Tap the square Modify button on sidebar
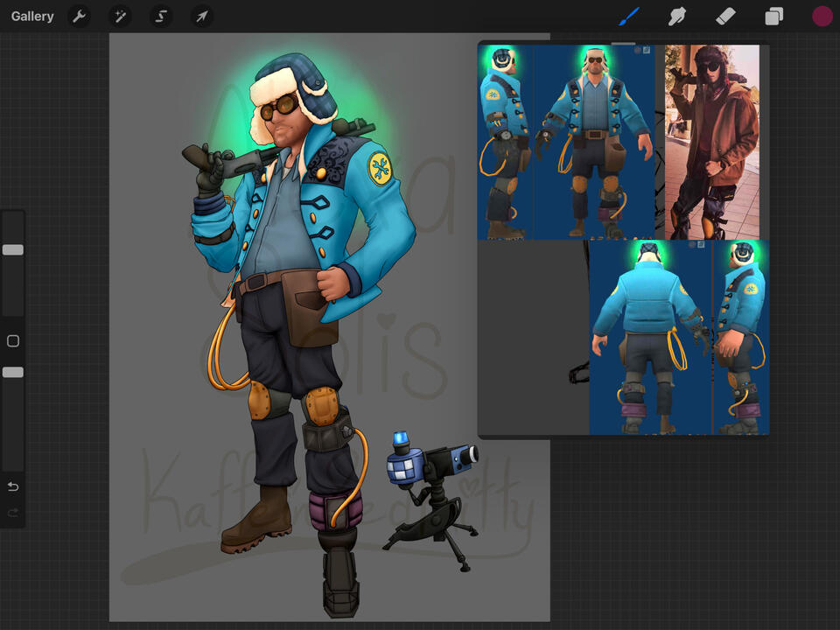840x630 pixels. point(13,340)
